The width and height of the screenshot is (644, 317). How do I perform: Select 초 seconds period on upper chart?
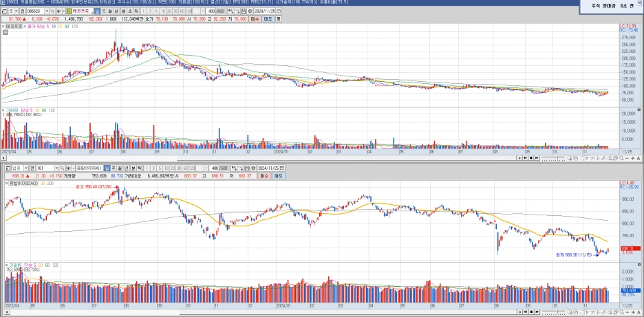pos(130,11)
